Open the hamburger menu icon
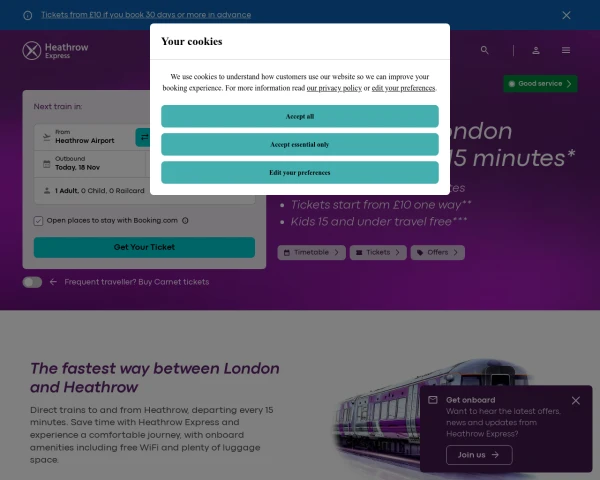600x480 pixels. pos(566,50)
